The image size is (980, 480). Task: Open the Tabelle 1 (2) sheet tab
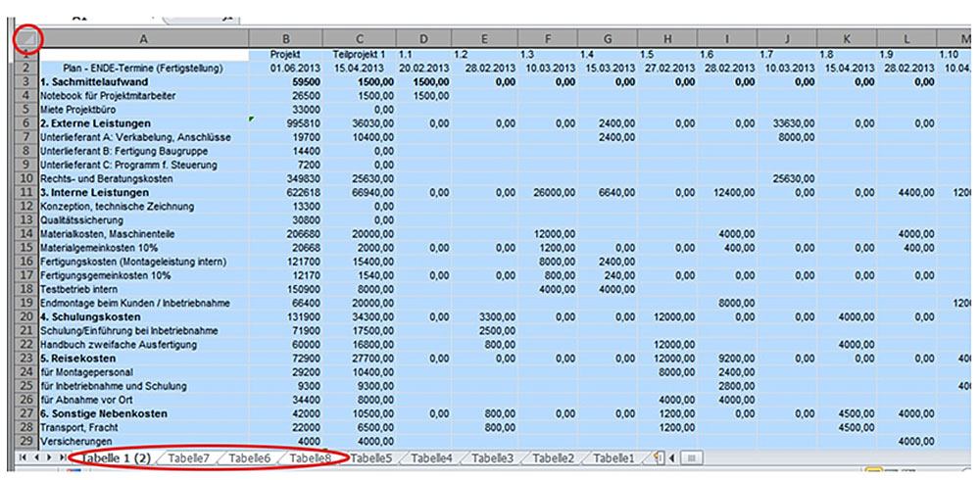pos(114,457)
